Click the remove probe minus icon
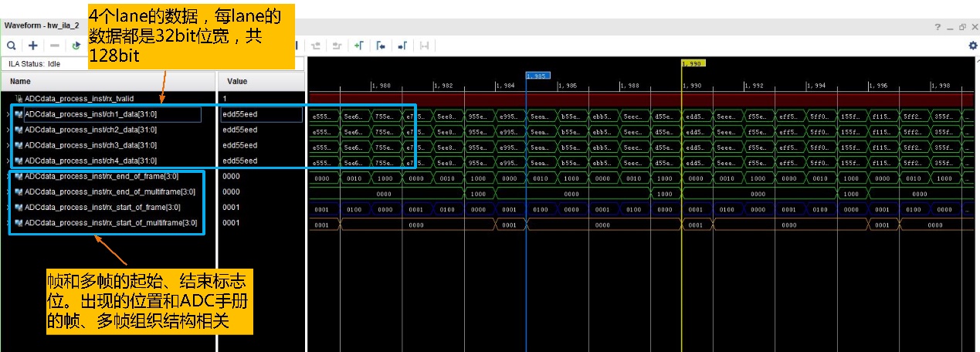Image resolution: width=980 pixels, height=352 pixels. pyautogui.click(x=55, y=46)
